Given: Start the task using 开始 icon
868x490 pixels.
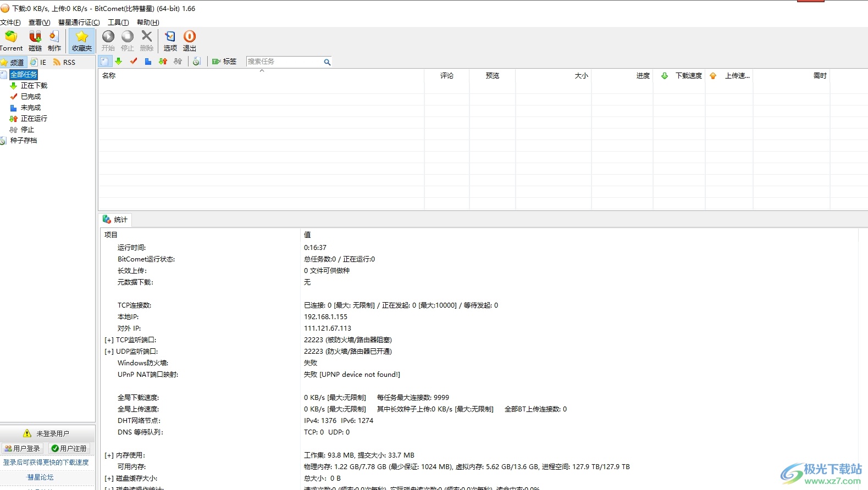Looking at the screenshot, I should tap(108, 41).
